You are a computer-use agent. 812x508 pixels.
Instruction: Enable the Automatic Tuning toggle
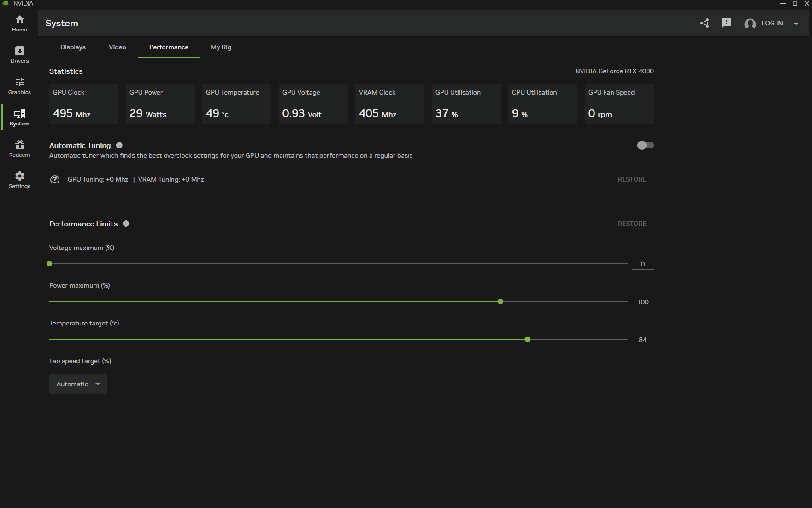[x=645, y=145]
